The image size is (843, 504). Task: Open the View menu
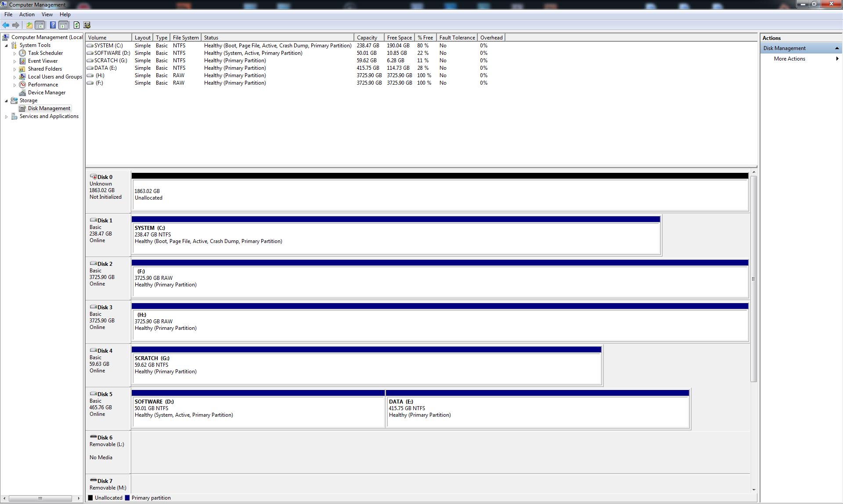click(x=47, y=14)
